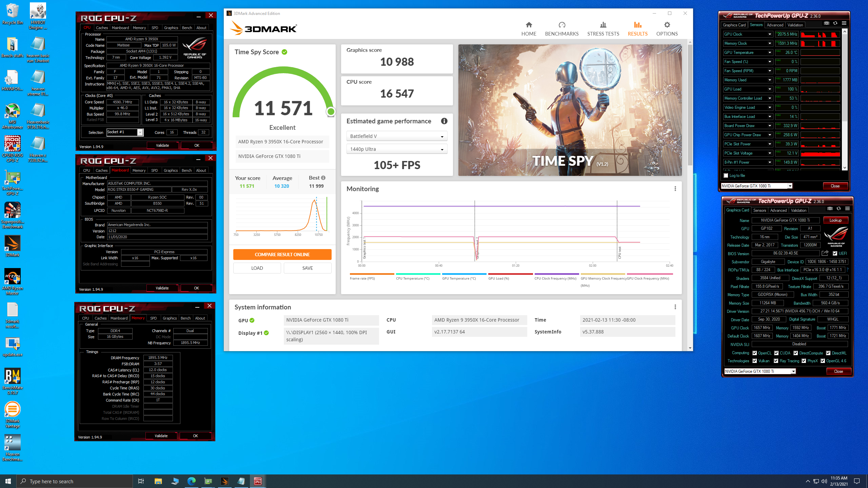Expand the Battlefield V game dropdown
Image resolution: width=868 pixels, height=488 pixels.
pos(397,136)
